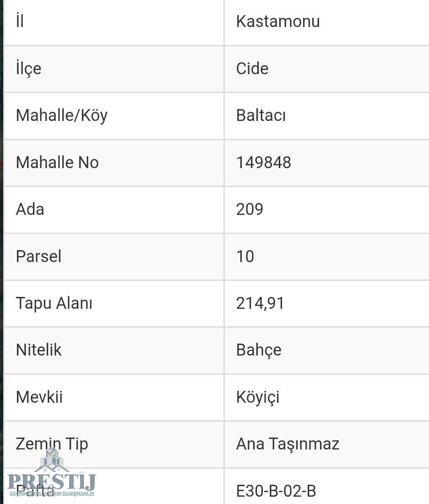Select the Köyiçi location value
Image resolution: width=429 pixels, height=504 pixels.
coord(258,397)
